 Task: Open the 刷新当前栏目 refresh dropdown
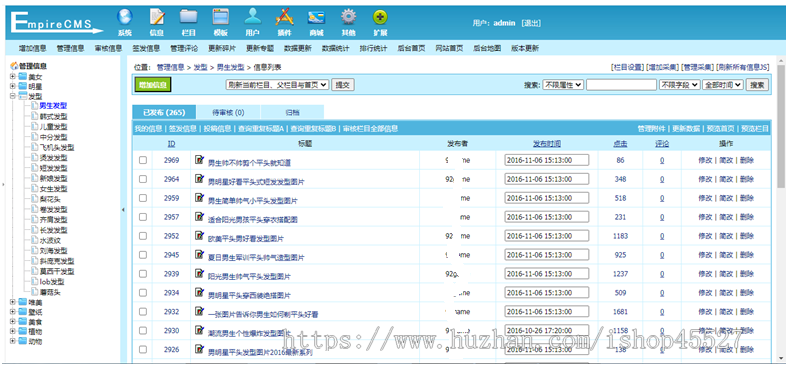pyautogui.click(x=277, y=85)
